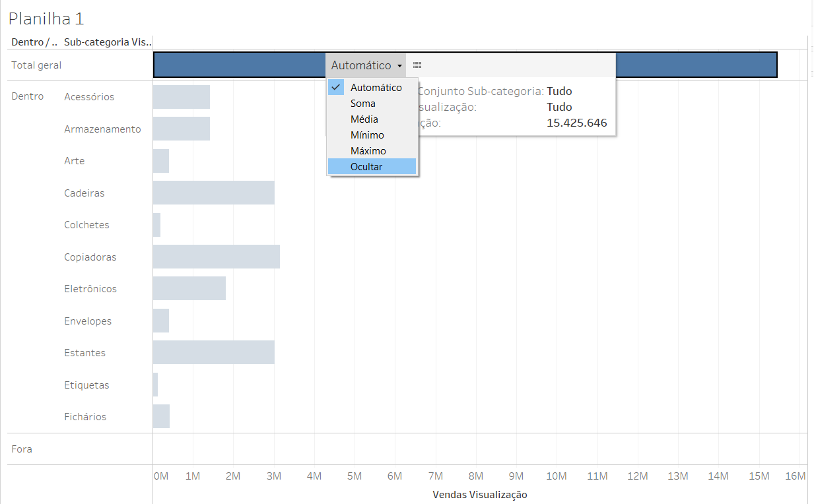Click the Acessórios bar

click(182, 97)
